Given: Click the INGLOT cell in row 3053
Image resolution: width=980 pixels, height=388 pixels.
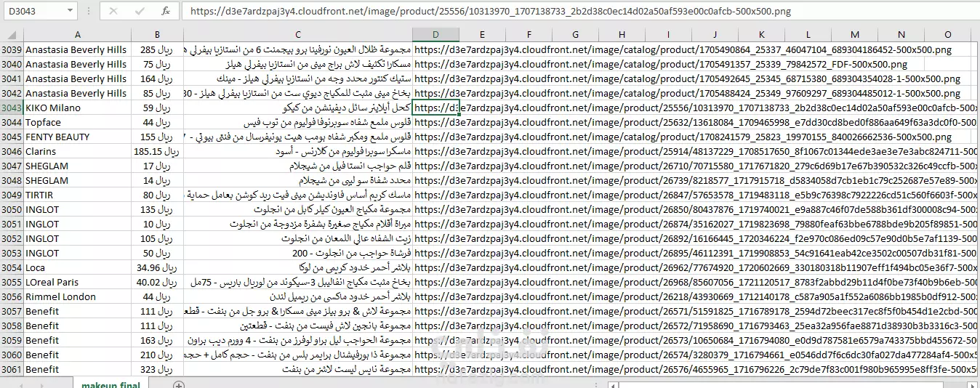Looking at the screenshot, I should point(77,253).
